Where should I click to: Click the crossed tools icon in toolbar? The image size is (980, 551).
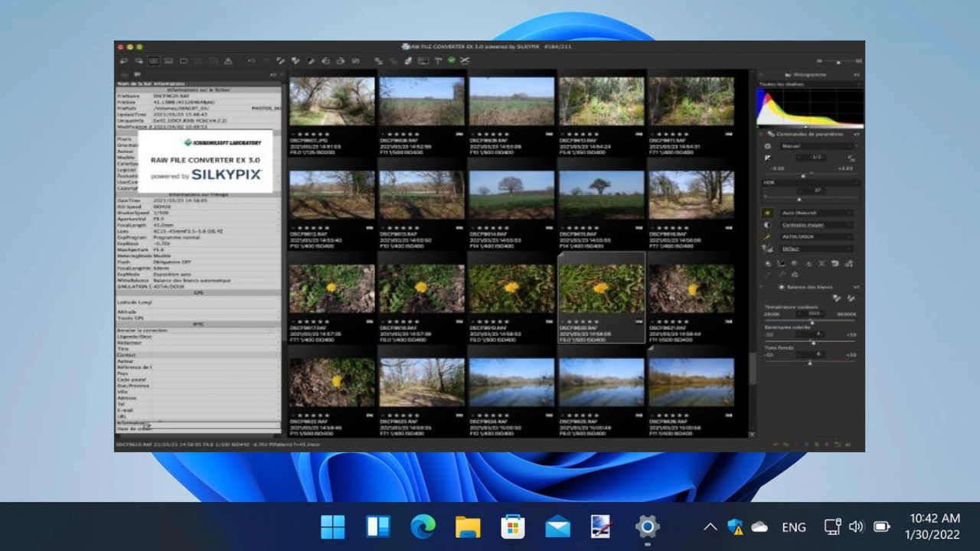[464, 60]
